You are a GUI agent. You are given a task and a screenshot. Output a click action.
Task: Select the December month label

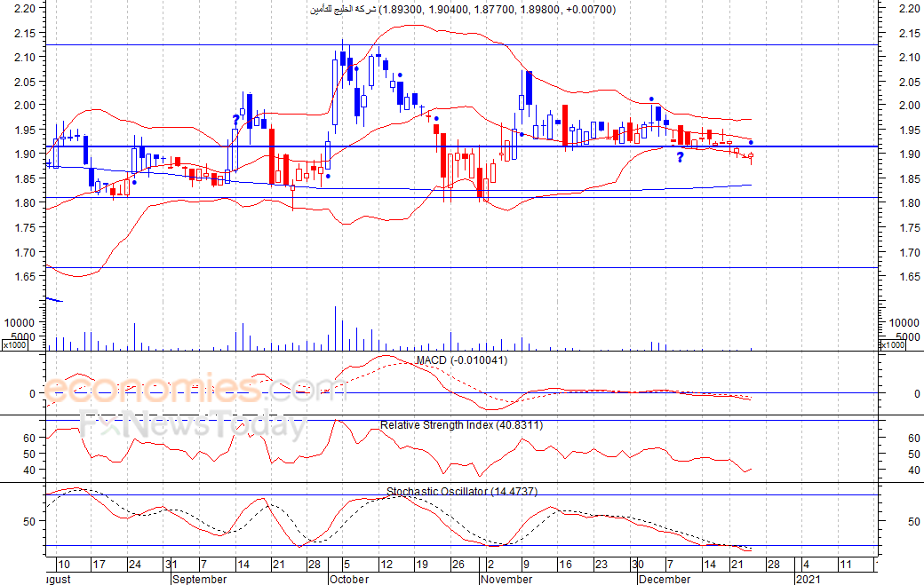click(x=664, y=579)
